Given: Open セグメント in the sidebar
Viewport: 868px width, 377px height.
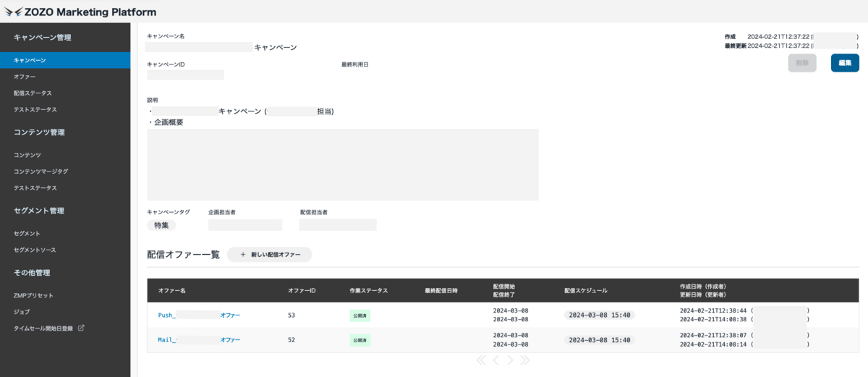Looking at the screenshot, I should pyautogui.click(x=27, y=234).
